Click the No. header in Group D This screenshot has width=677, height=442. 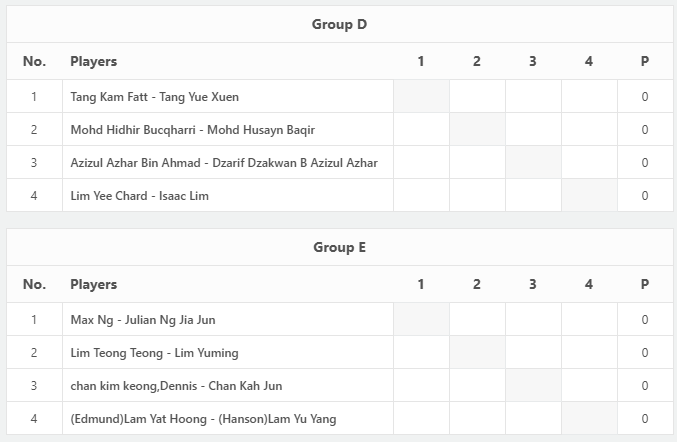pos(35,61)
